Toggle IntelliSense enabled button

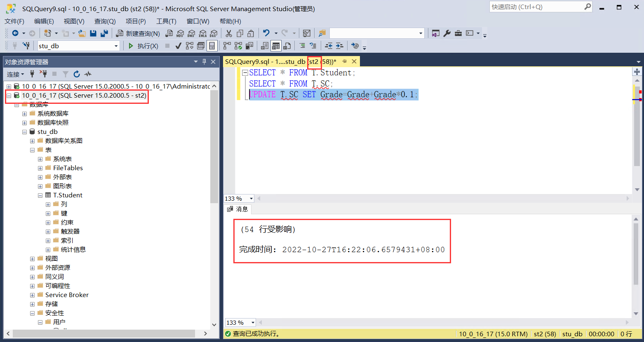[x=212, y=46]
